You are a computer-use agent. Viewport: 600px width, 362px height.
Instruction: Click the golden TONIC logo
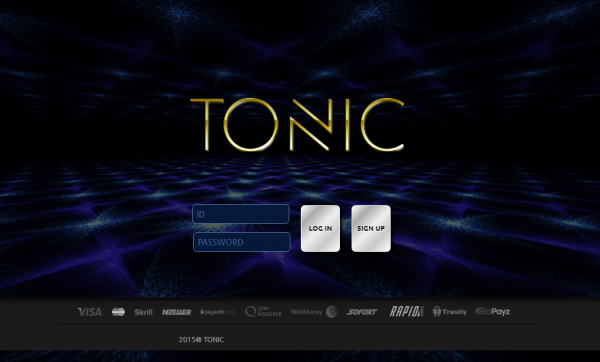tap(297, 124)
